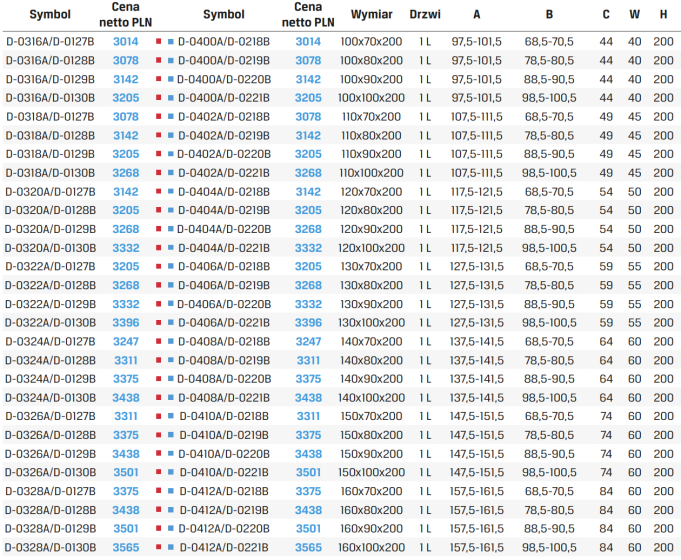Click 157,5-161,5 in the 160x80x200 row
681x560 pixels.
click(x=476, y=510)
